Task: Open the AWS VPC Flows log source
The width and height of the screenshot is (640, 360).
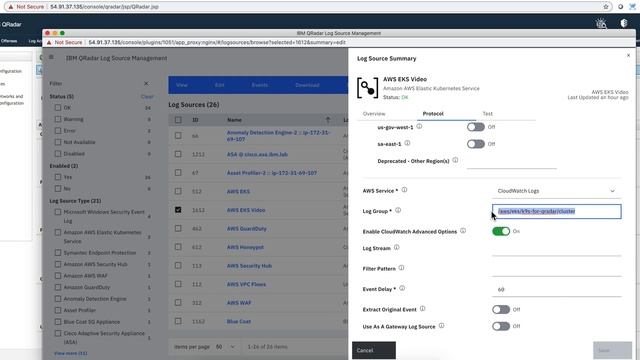Action: (x=246, y=284)
